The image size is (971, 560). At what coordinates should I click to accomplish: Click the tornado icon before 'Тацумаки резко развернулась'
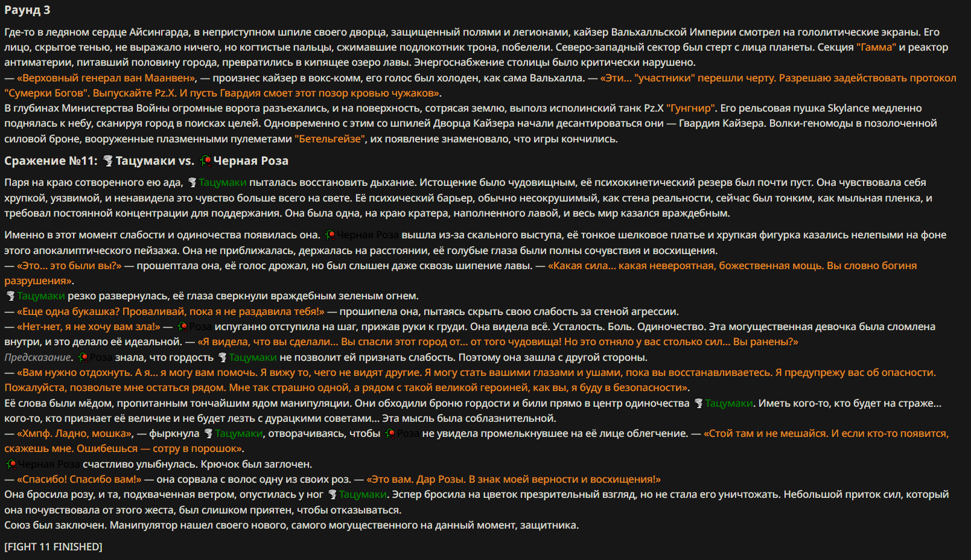click(x=10, y=296)
